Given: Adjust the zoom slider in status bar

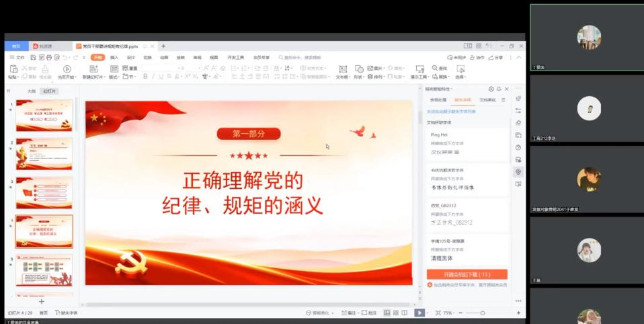Looking at the screenshot, I should (x=483, y=313).
